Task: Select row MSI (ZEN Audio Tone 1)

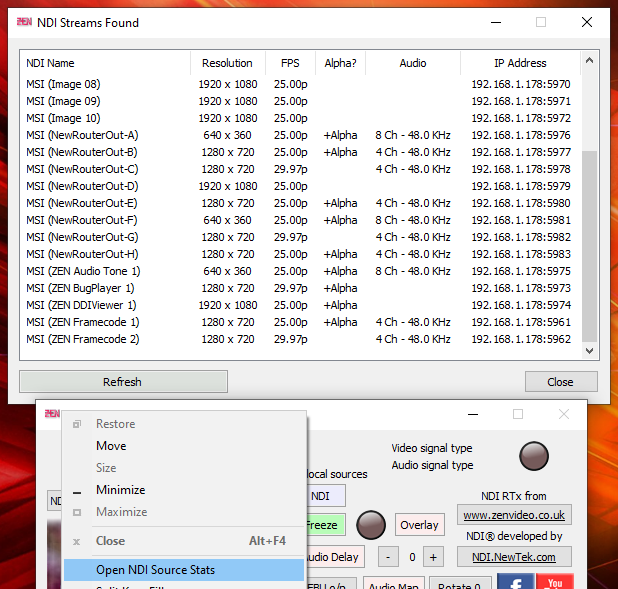Action: click(300, 271)
